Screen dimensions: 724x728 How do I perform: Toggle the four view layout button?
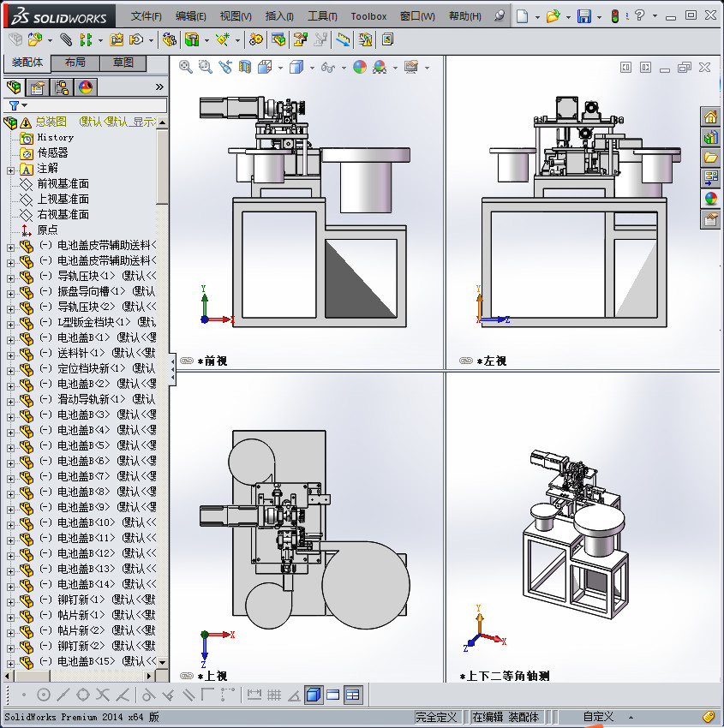(353, 695)
